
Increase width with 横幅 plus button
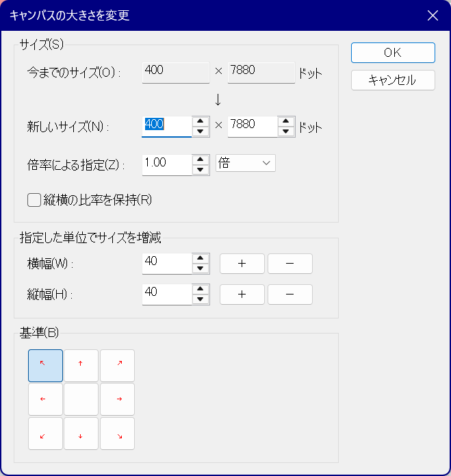(x=242, y=264)
